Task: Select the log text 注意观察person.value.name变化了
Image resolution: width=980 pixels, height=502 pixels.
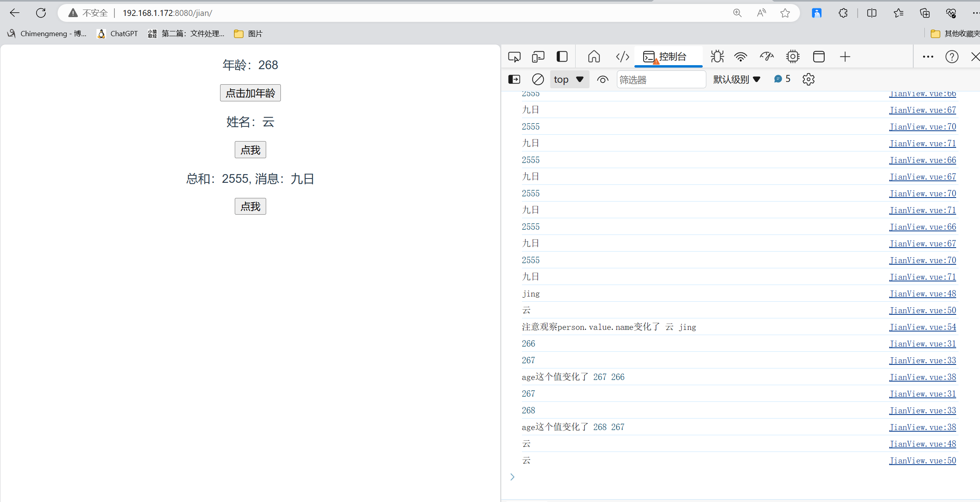Action: click(591, 327)
